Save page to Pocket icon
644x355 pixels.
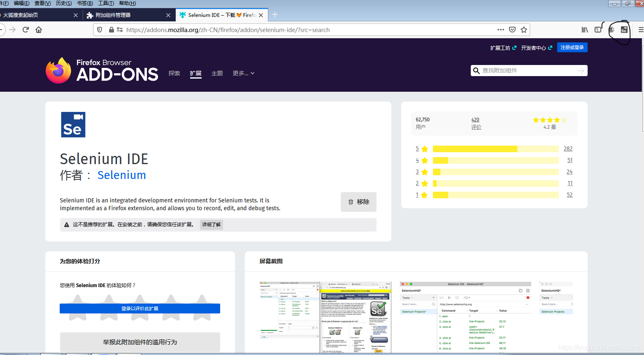512,30
